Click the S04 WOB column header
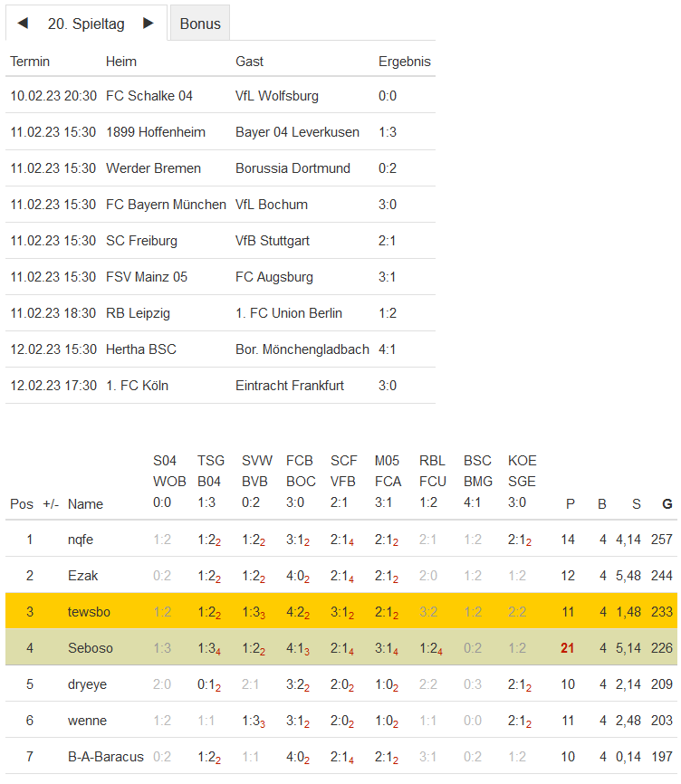 tap(163, 470)
